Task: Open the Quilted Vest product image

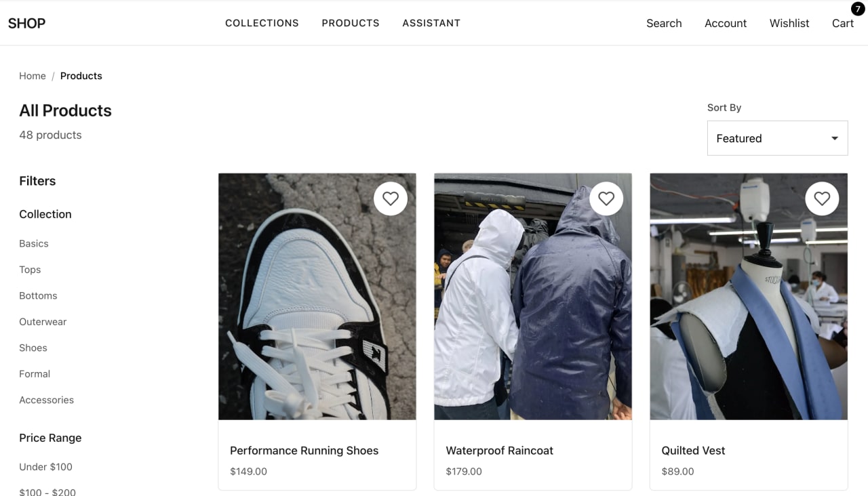Action: tap(749, 297)
